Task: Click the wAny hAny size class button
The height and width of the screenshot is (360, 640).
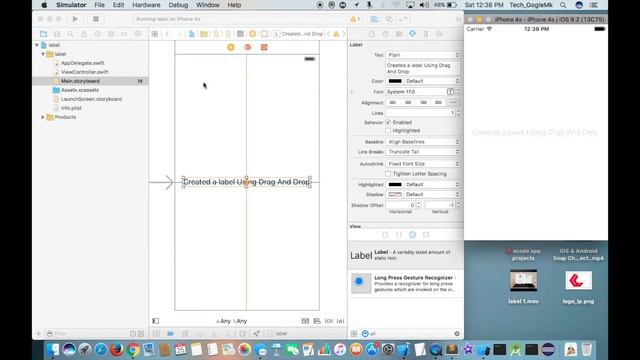Action: pyautogui.click(x=231, y=321)
